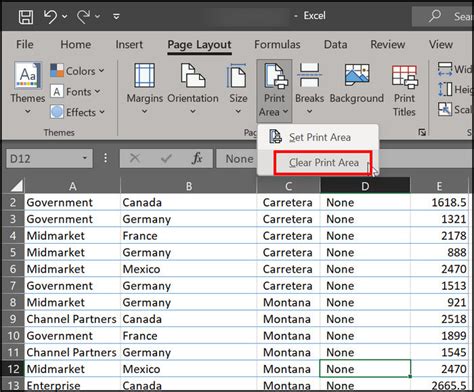Open the Margins options
Image resolution: width=474 pixels, height=392 pixels.
[145, 89]
